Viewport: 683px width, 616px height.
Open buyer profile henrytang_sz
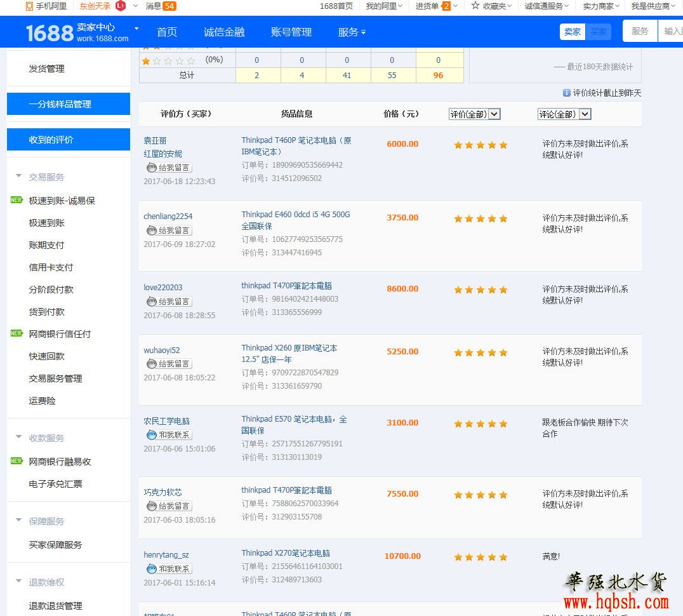point(166,554)
